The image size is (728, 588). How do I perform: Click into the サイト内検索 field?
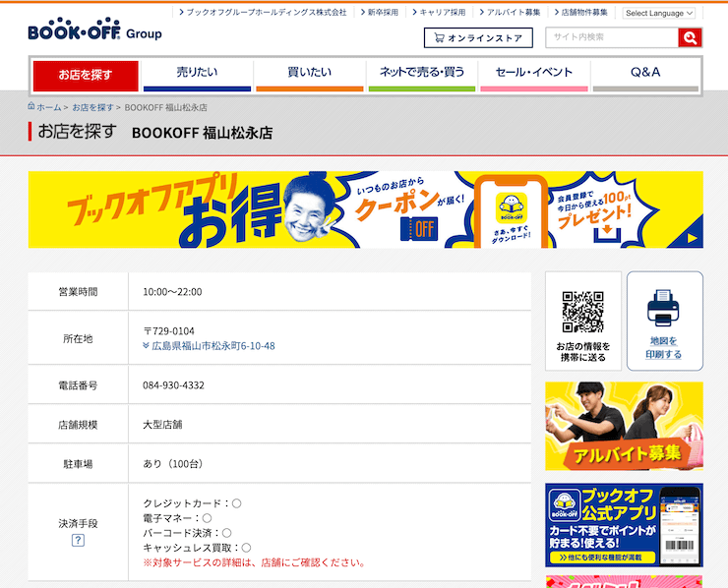612,37
